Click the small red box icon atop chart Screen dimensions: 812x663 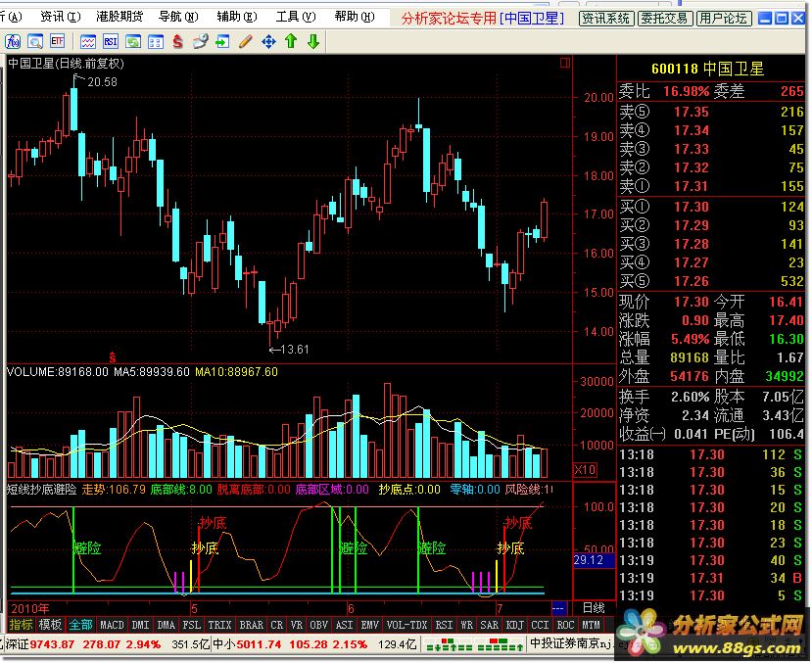click(565, 63)
